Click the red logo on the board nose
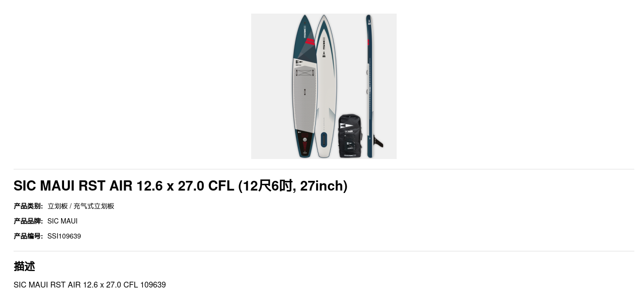This screenshot has height=304, width=644. 310,42
